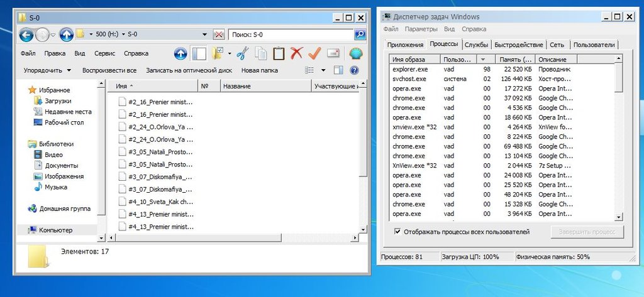Screen dimensions: 644x297
Task: Select Недавние места in navigation pane
Action: coord(68,112)
